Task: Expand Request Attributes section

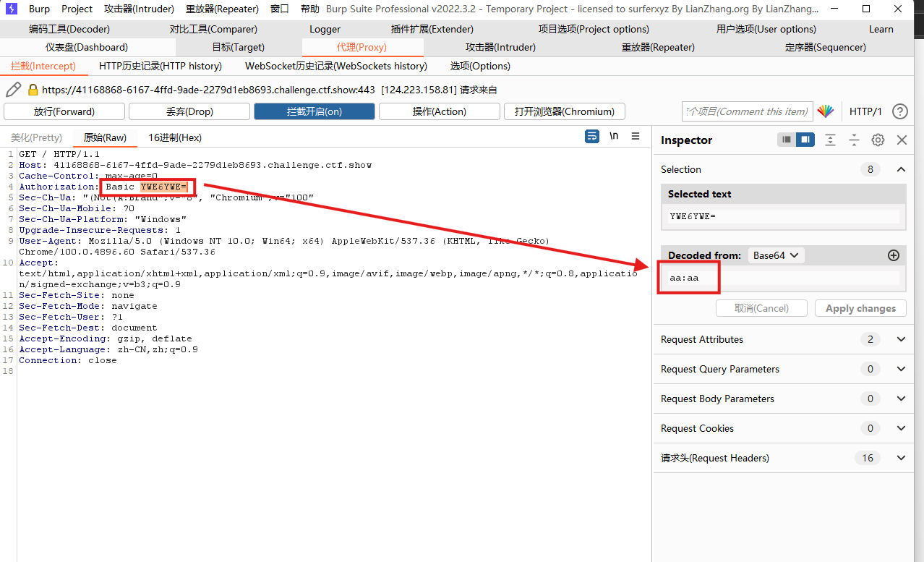Action: [901, 339]
